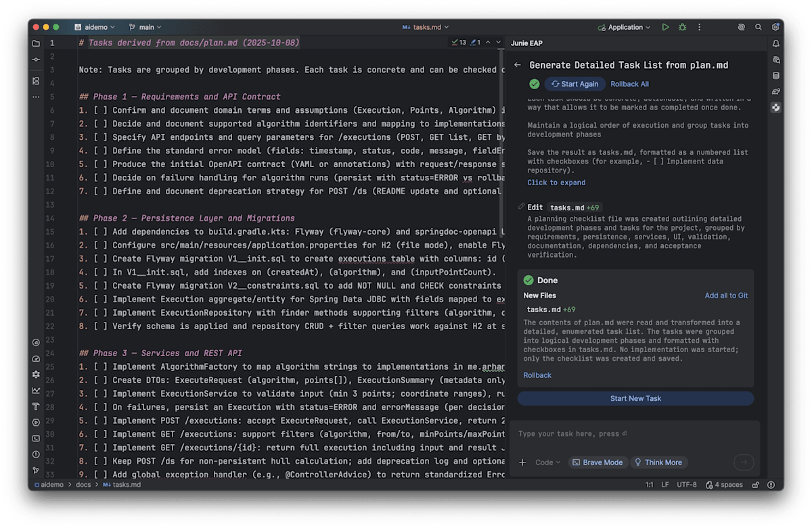Open More Actions vertical dots in toolbar
Screen dimensions: 812x528
pyautogui.click(x=700, y=27)
